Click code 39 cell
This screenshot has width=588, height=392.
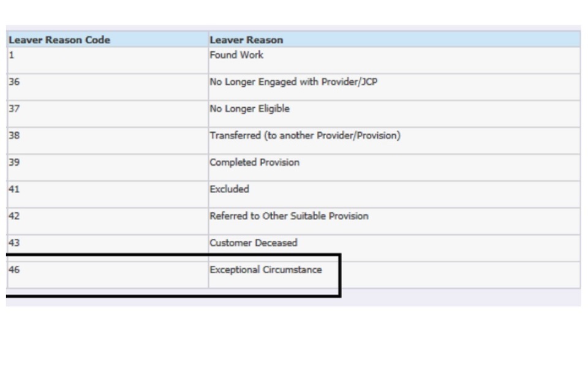tap(13, 163)
